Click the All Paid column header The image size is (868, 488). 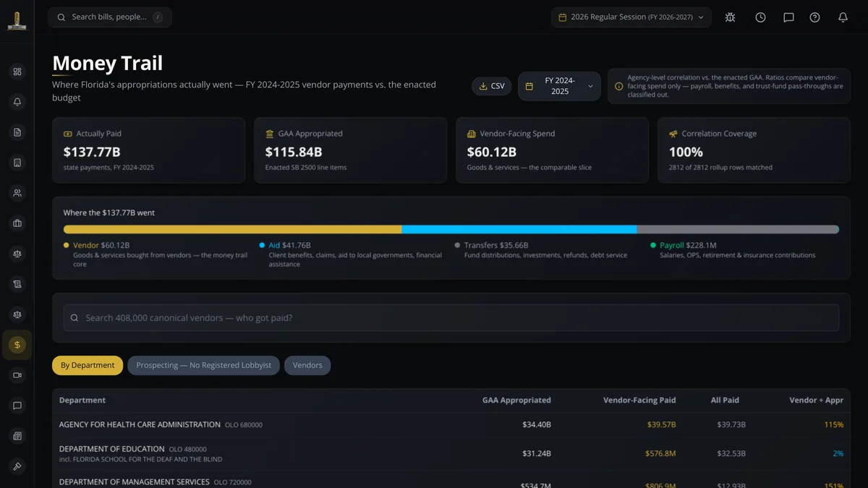click(x=726, y=400)
